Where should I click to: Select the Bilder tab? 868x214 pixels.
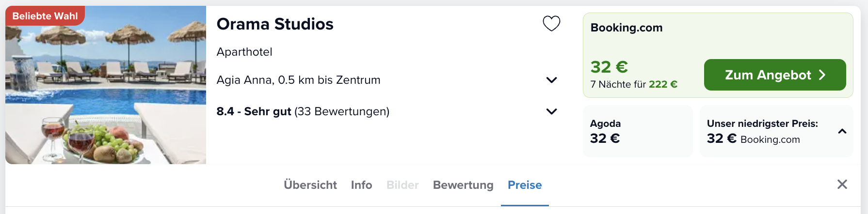coord(402,185)
